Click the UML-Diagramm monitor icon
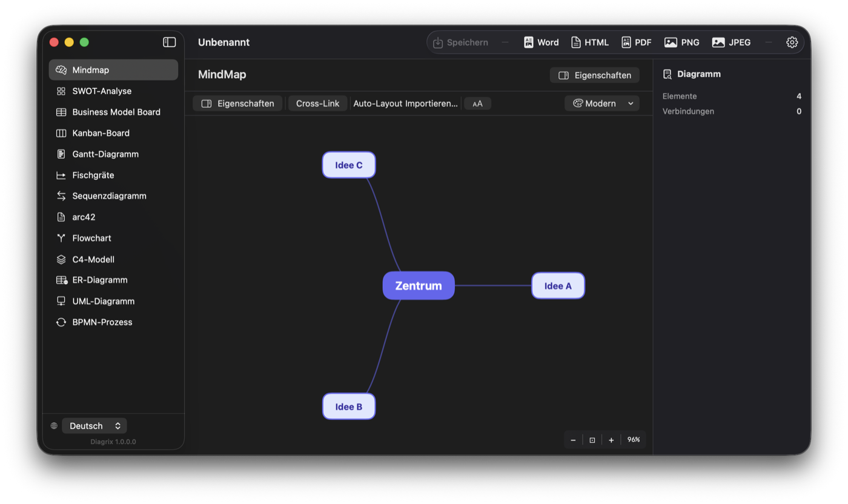Screen dimensions: 848x504 [61, 301]
